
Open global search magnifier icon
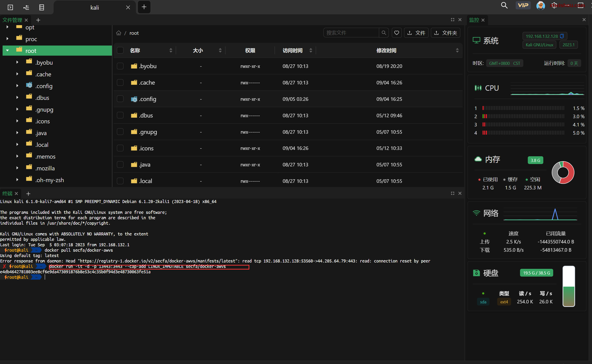(x=504, y=5)
